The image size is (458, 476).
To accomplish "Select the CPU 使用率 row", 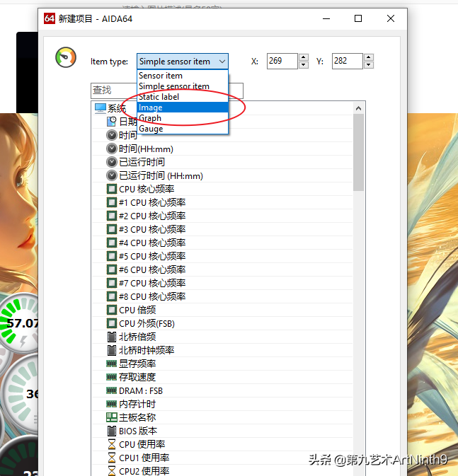I will (x=222, y=444).
